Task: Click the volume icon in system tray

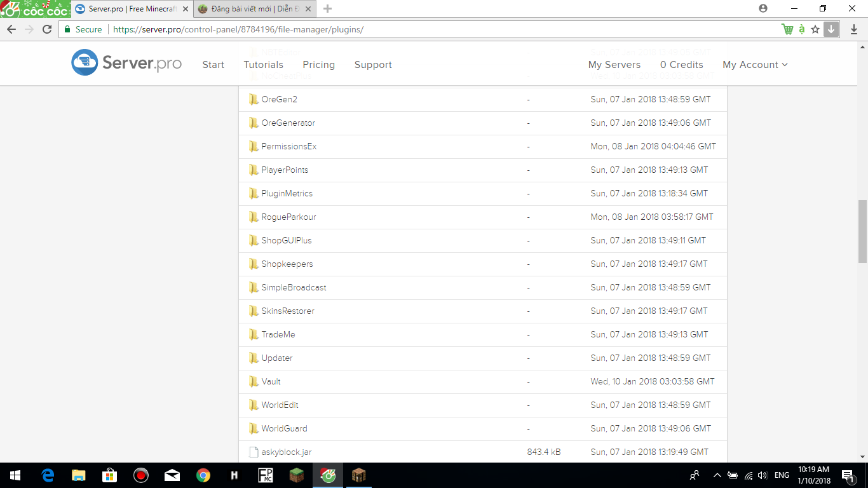Action: click(763, 475)
